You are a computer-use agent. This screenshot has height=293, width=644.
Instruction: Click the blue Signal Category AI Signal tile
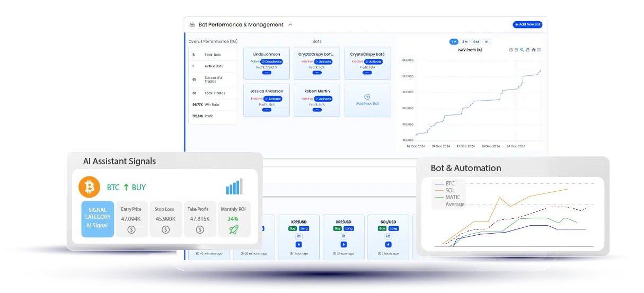pos(98,218)
